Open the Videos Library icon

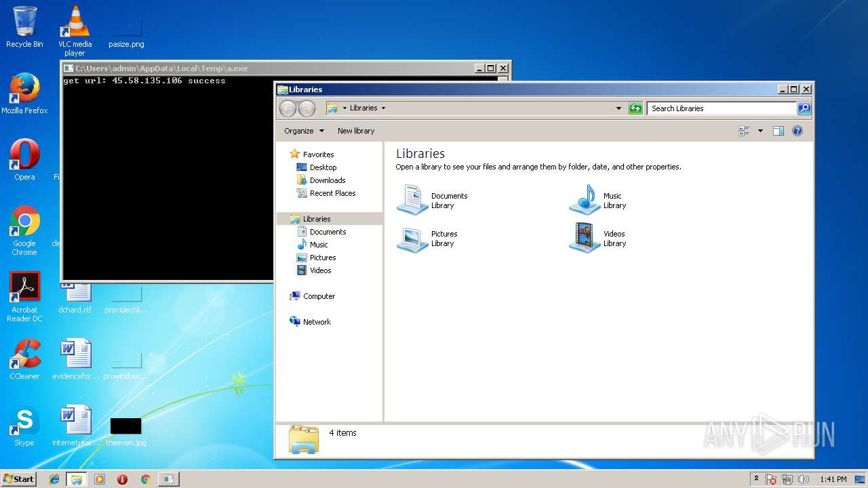pyautogui.click(x=598, y=239)
